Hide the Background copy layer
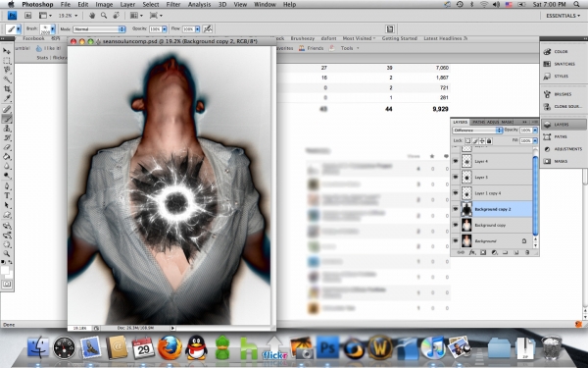Screen dimensions: 588x368 (456, 225)
